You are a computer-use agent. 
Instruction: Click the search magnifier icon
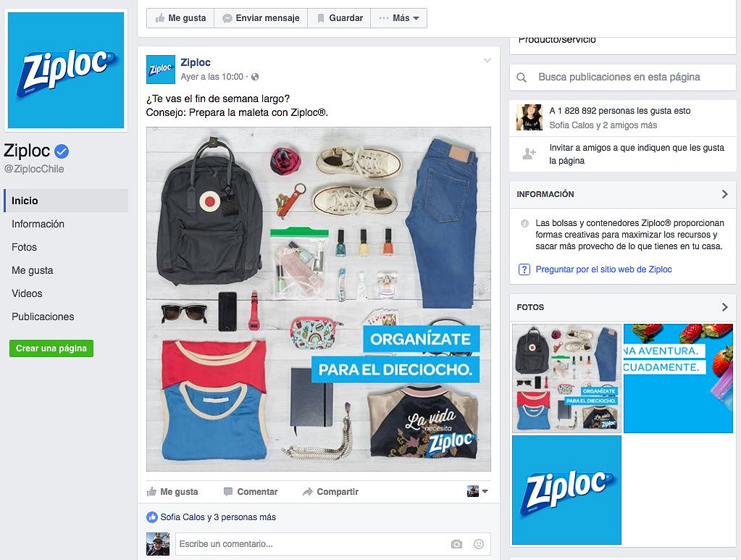(522, 77)
